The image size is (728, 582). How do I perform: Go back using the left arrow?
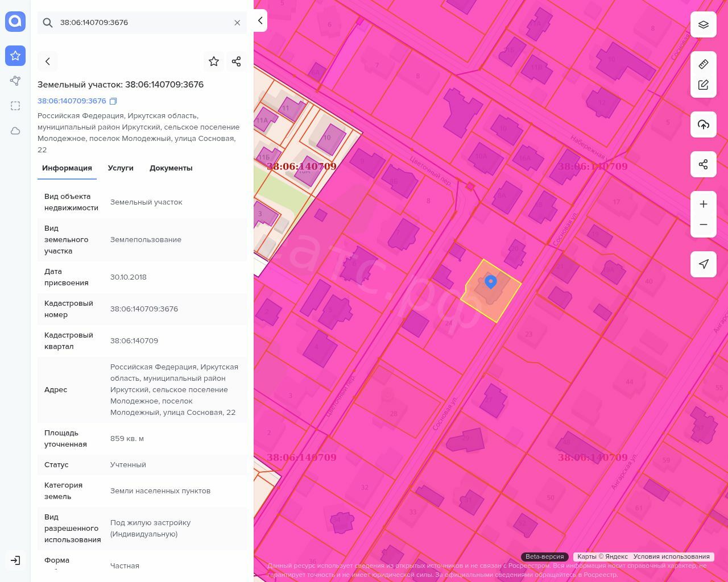(48, 61)
